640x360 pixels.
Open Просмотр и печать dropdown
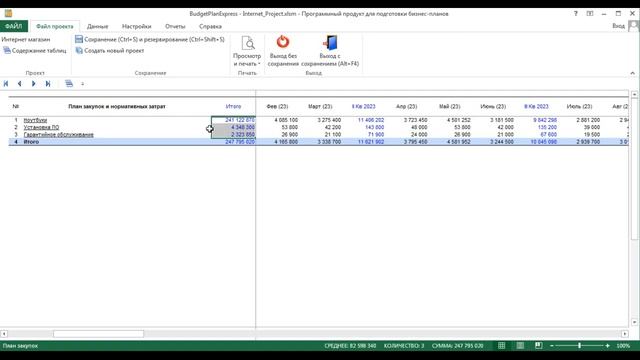coord(247,51)
